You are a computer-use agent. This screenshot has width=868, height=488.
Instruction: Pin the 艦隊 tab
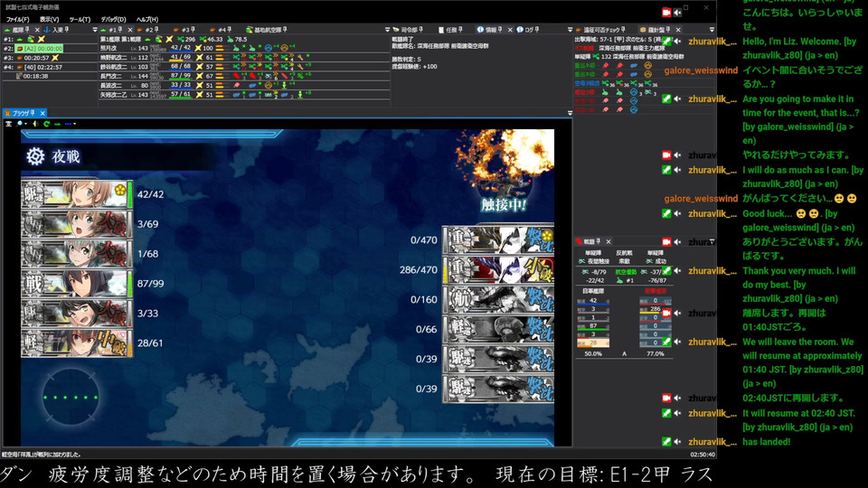pyautogui.click(x=29, y=30)
